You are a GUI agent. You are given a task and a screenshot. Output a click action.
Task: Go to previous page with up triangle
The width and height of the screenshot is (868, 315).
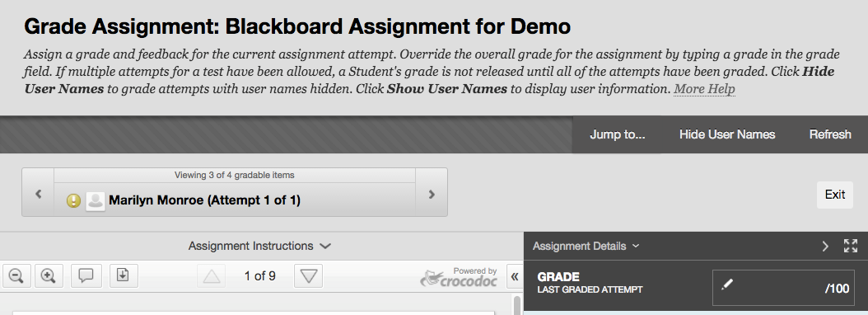[x=212, y=275]
